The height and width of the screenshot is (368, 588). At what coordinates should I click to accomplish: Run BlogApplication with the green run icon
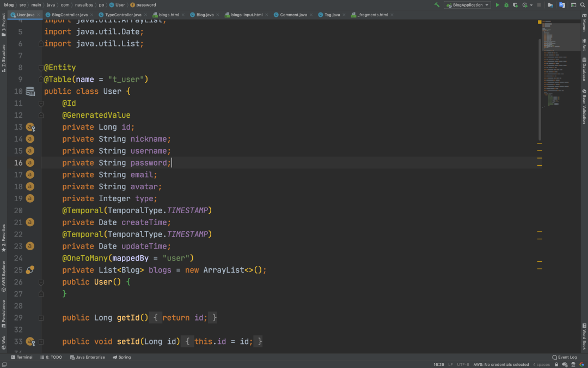click(498, 4)
